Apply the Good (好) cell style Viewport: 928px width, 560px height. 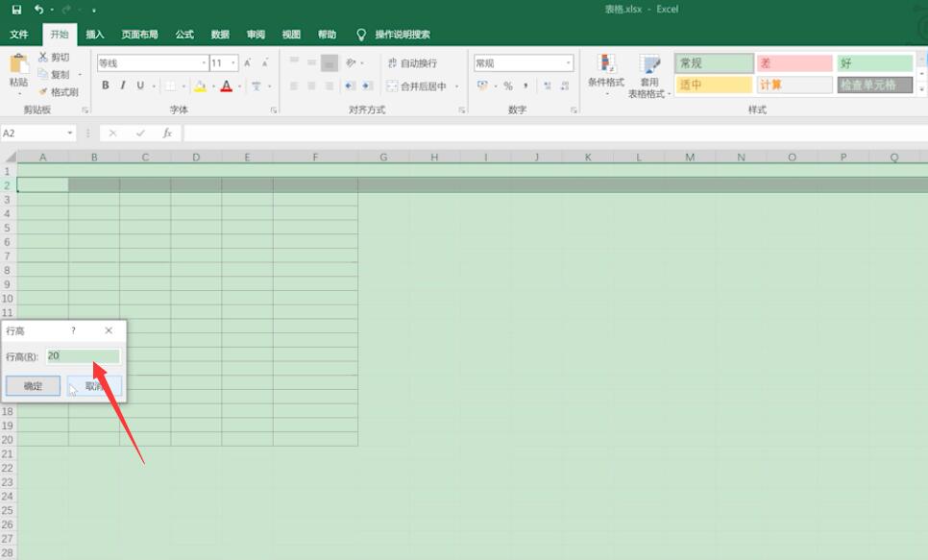[875, 63]
